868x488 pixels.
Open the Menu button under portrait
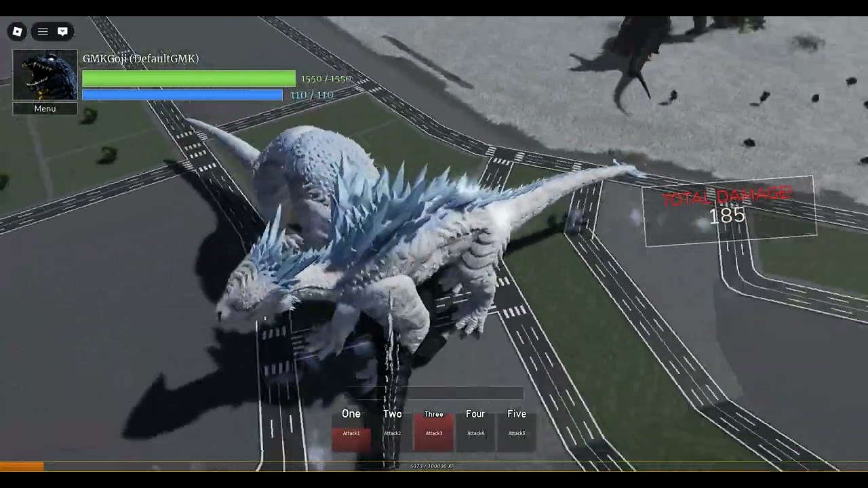[x=45, y=108]
